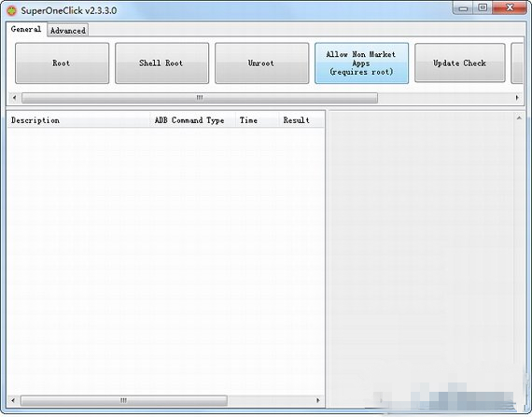Click left arrow of button strip scrollbar
This screenshot has width=532, height=417.
[x=14, y=98]
